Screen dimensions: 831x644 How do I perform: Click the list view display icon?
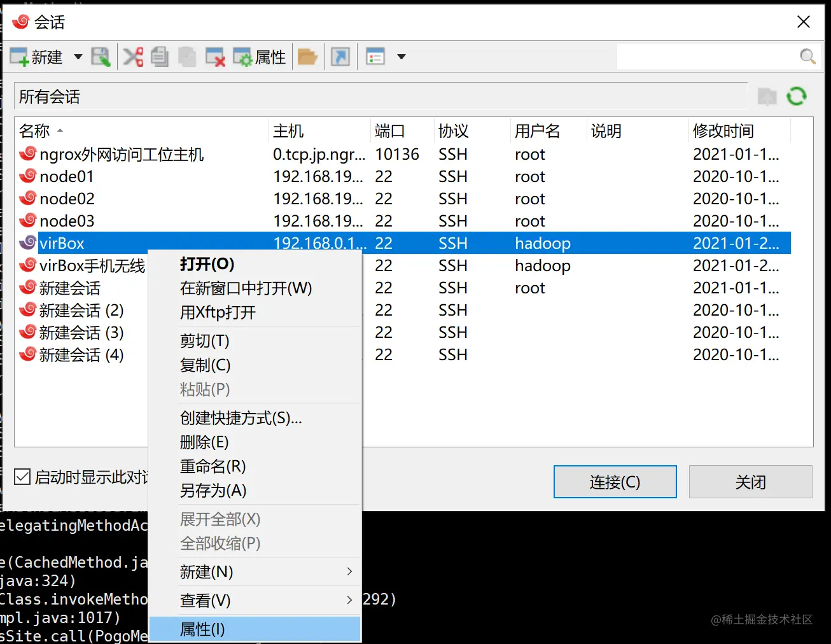[x=375, y=57]
